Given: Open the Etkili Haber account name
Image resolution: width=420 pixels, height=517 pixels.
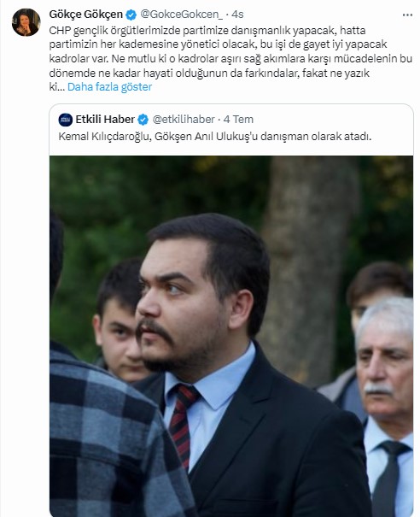Looking at the screenshot, I should point(105,119).
